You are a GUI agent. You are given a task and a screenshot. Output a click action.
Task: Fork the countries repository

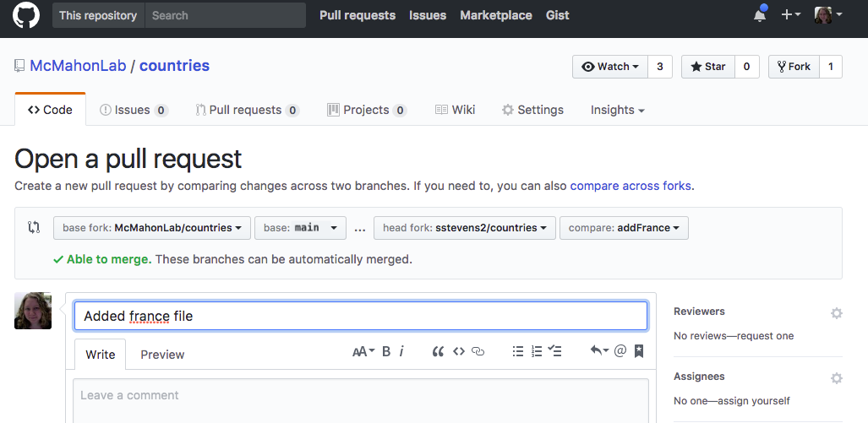pyautogui.click(x=794, y=67)
